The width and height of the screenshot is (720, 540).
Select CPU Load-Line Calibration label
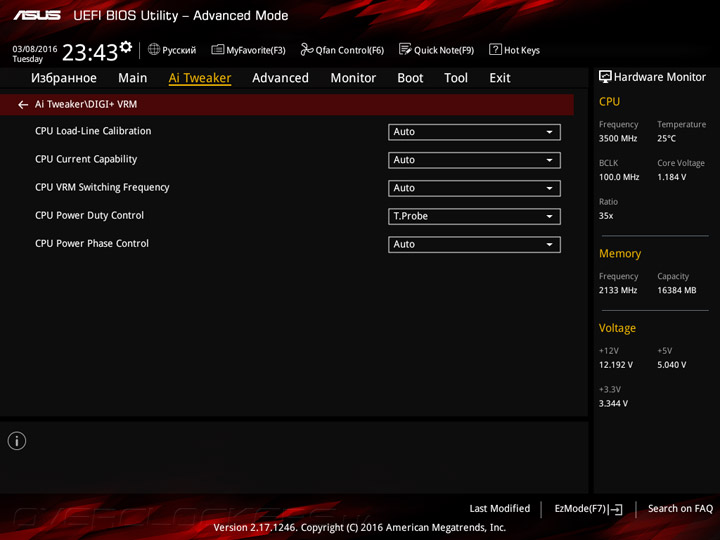[93, 131]
